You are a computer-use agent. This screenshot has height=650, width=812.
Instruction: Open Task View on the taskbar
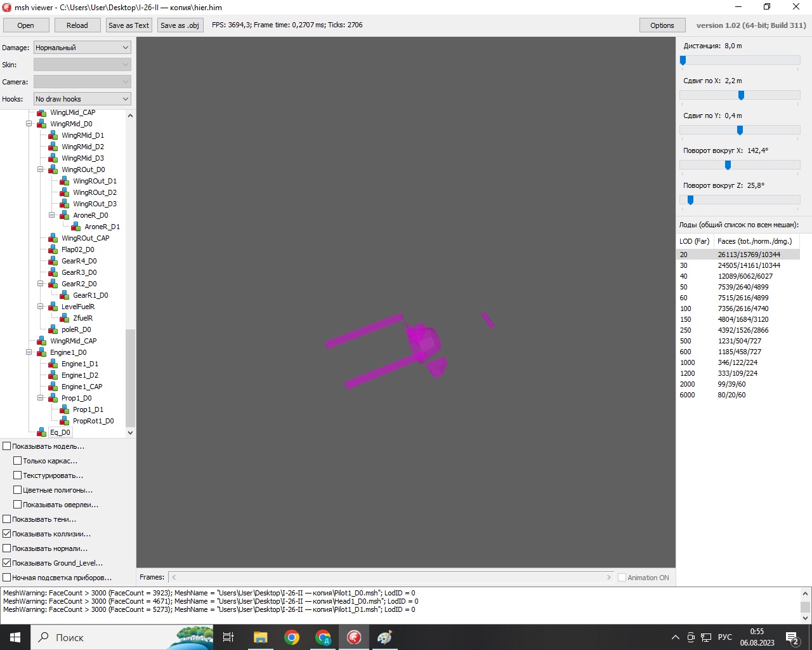228,637
